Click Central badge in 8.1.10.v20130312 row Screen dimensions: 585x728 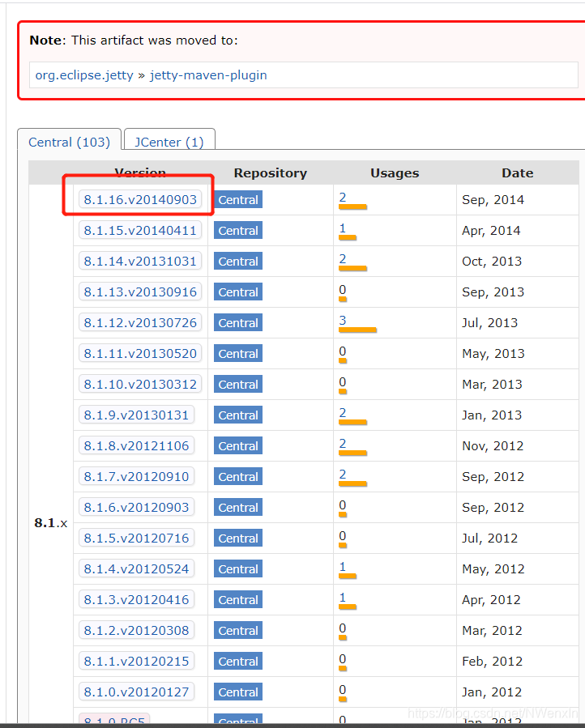pos(238,384)
